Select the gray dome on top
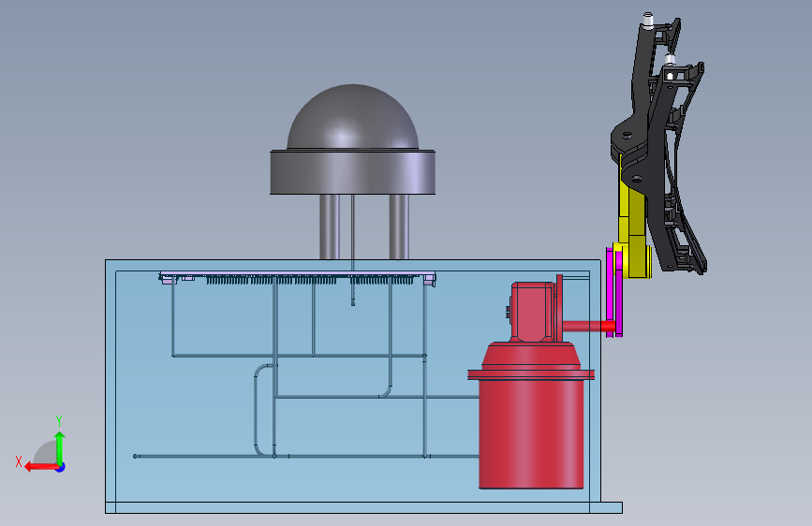The image size is (812, 526). click(x=353, y=117)
